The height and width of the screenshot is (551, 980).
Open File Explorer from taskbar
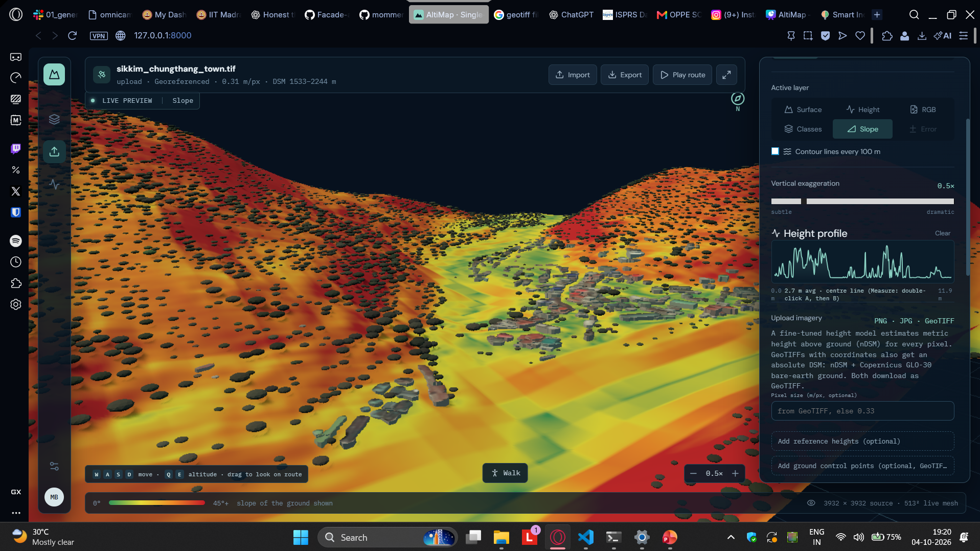tap(501, 537)
